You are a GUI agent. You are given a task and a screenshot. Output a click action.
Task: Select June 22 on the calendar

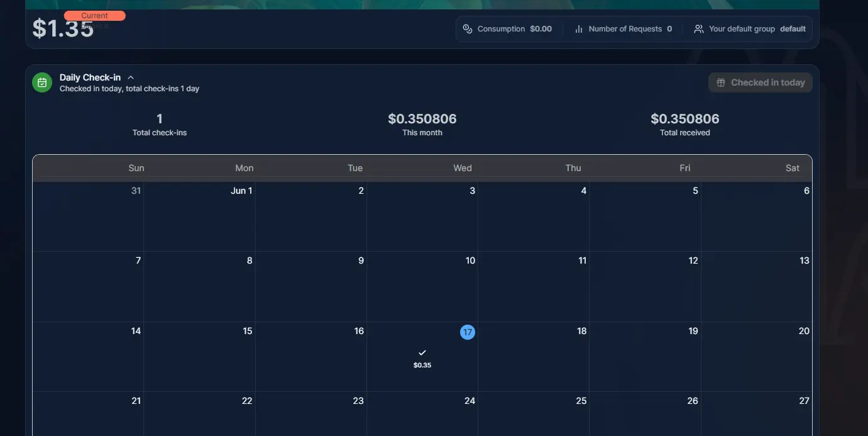point(199,414)
